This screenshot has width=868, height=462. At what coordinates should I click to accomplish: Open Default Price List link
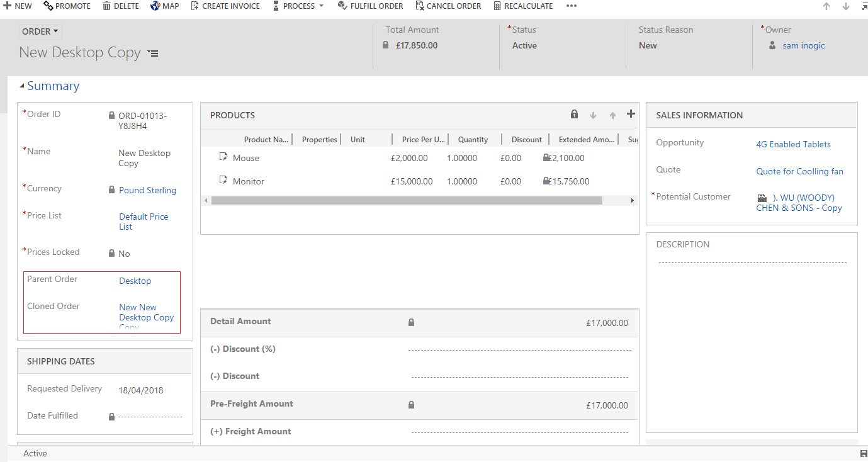pyautogui.click(x=144, y=222)
